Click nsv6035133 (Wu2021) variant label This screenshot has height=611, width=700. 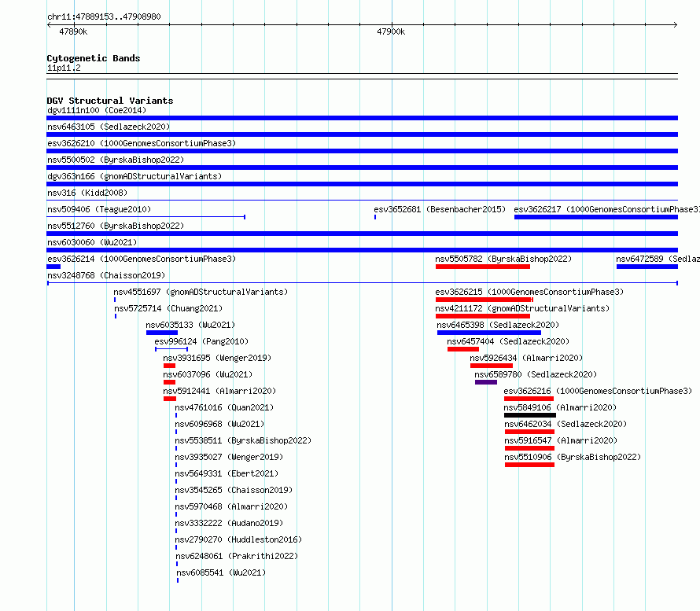point(190,325)
